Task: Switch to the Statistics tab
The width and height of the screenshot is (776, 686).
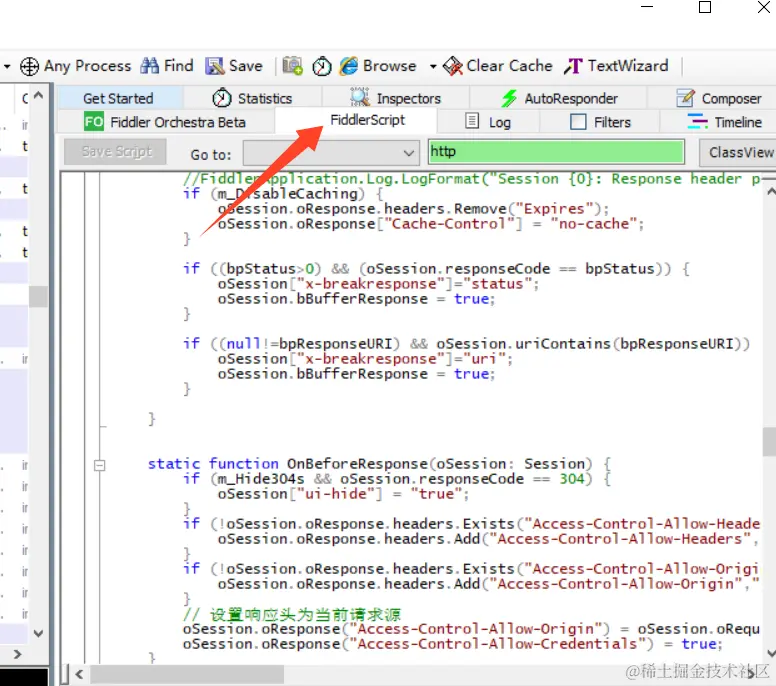Action: pos(252,98)
